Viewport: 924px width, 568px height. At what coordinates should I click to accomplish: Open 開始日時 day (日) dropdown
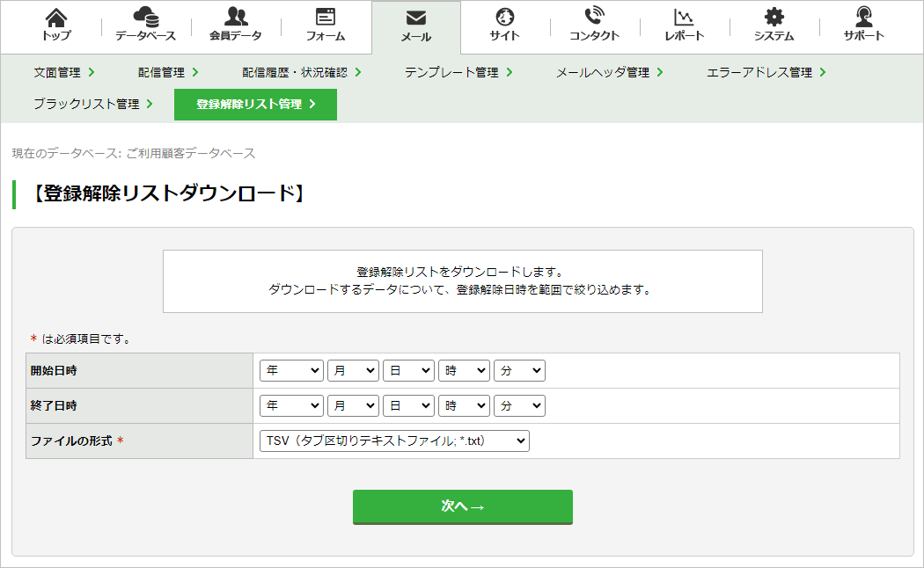click(x=408, y=371)
